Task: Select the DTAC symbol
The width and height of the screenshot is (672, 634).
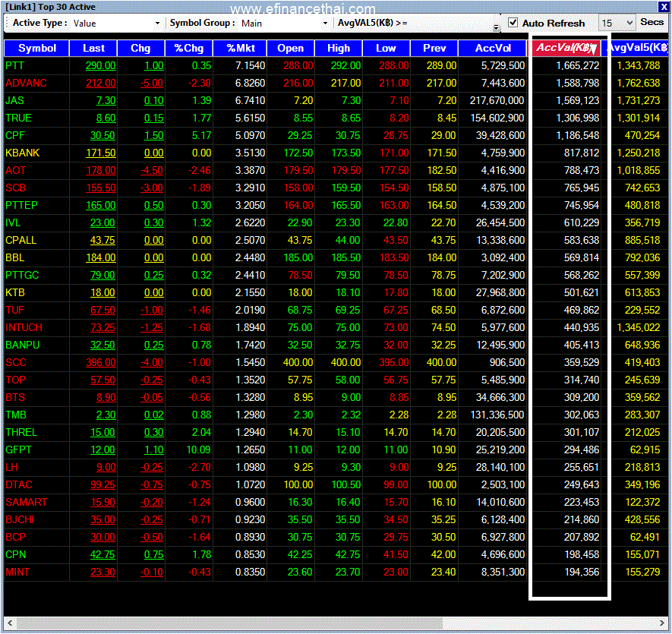Action: (x=19, y=485)
